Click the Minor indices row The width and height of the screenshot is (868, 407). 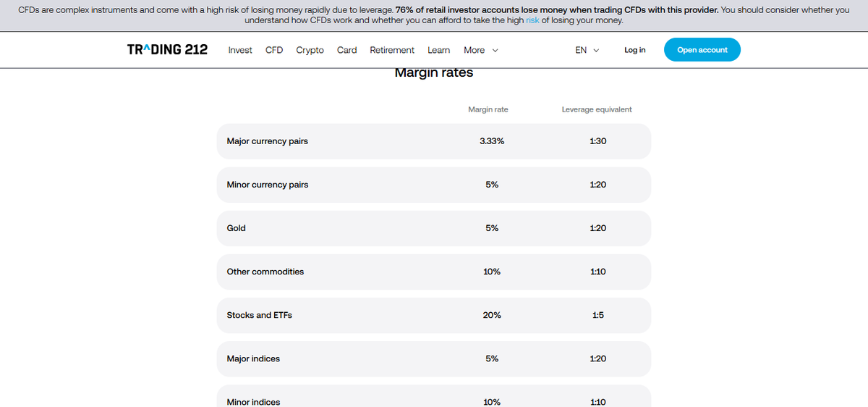pyautogui.click(x=434, y=396)
